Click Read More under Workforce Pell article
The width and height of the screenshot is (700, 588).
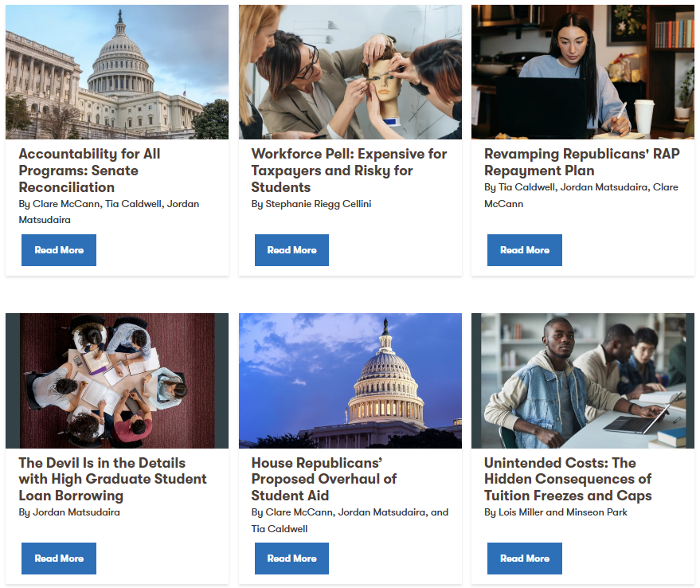[x=291, y=250]
